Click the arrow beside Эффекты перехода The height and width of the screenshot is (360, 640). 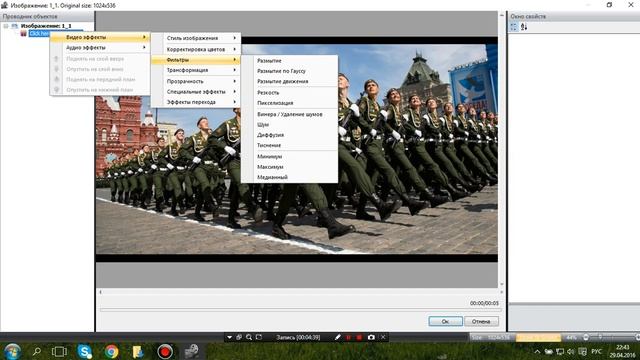click(235, 102)
